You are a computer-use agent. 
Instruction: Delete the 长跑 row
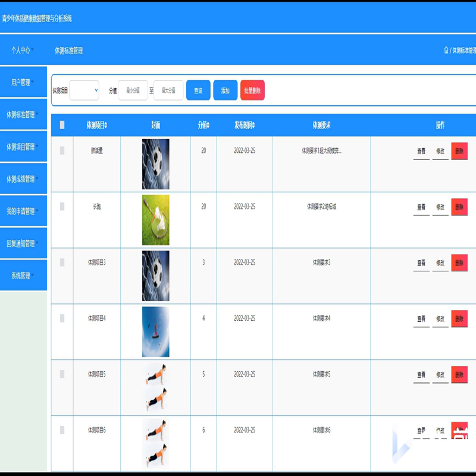coord(459,206)
